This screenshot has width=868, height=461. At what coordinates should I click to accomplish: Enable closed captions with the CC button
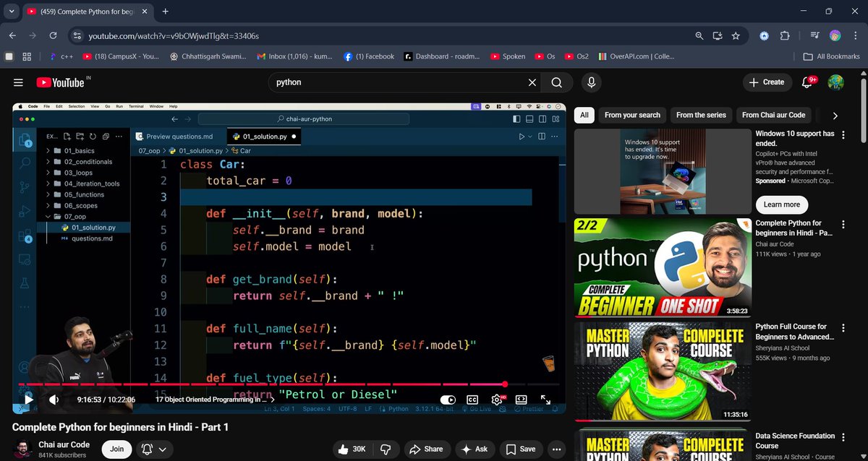coord(472,399)
